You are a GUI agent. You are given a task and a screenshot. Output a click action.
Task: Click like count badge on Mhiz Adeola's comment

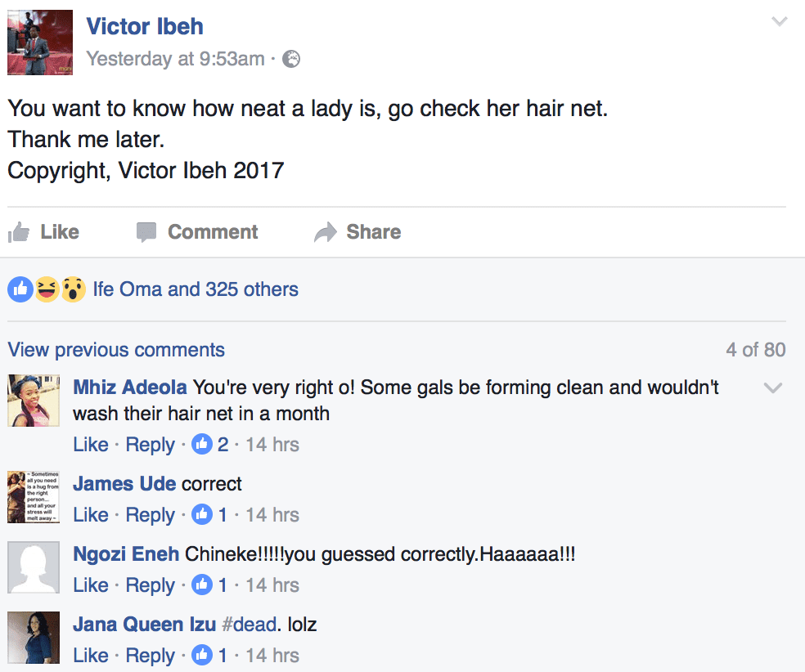(210, 444)
